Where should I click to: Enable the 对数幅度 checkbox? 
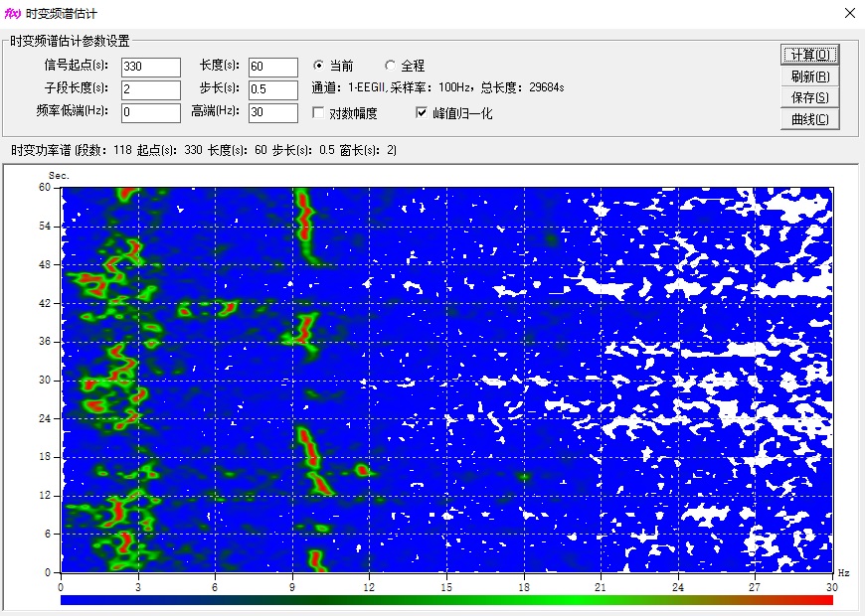pos(345,113)
